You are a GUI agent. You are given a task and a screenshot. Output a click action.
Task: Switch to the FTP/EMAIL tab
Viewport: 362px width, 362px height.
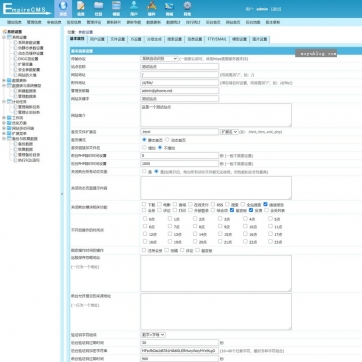[x=217, y=39]
